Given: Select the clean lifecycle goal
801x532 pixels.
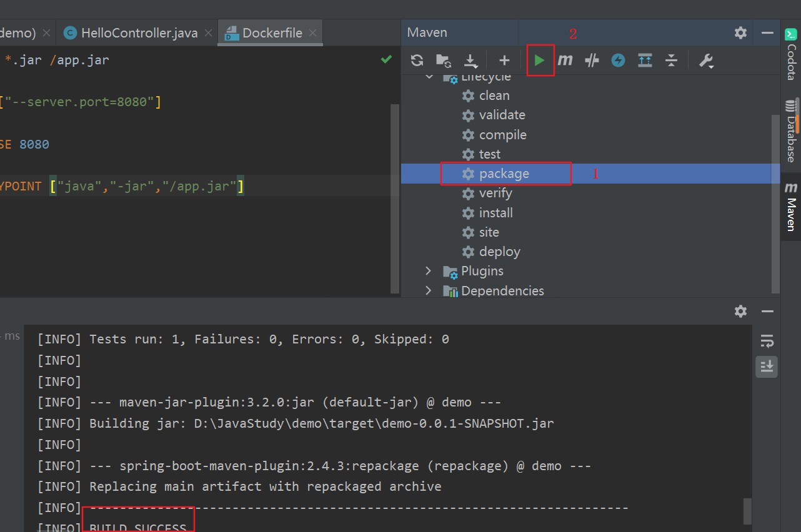Looking at the screenshot, I should 494,96.
